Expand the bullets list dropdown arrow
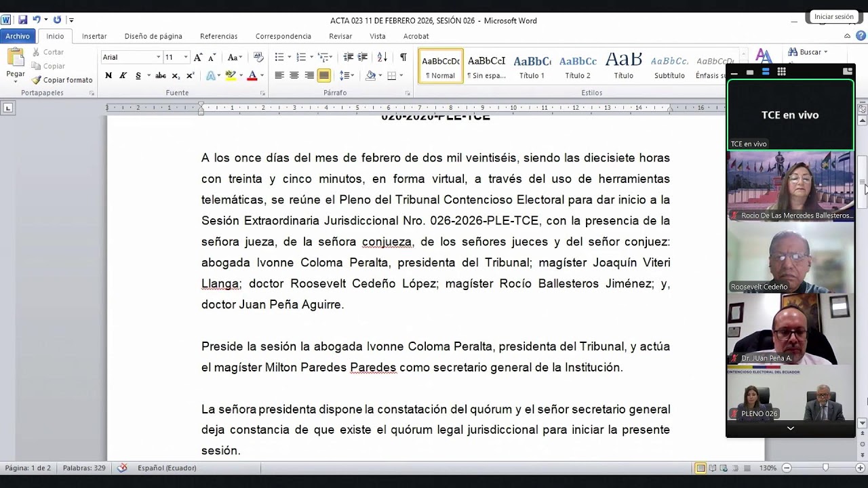Image resolution: width=868 pixels, height=488 pixels. point(289,58)
